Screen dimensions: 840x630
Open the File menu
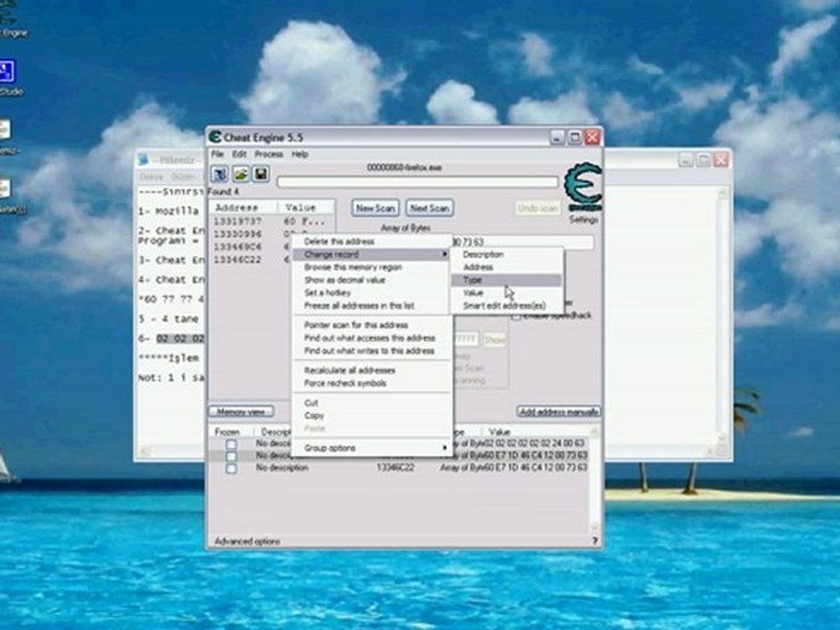217,154
